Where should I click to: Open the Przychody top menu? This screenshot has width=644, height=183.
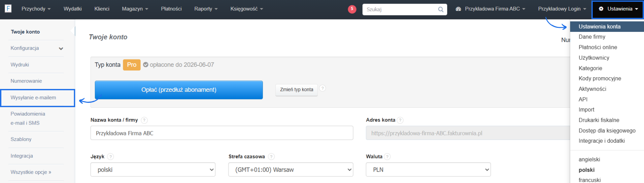click(36, 9)
